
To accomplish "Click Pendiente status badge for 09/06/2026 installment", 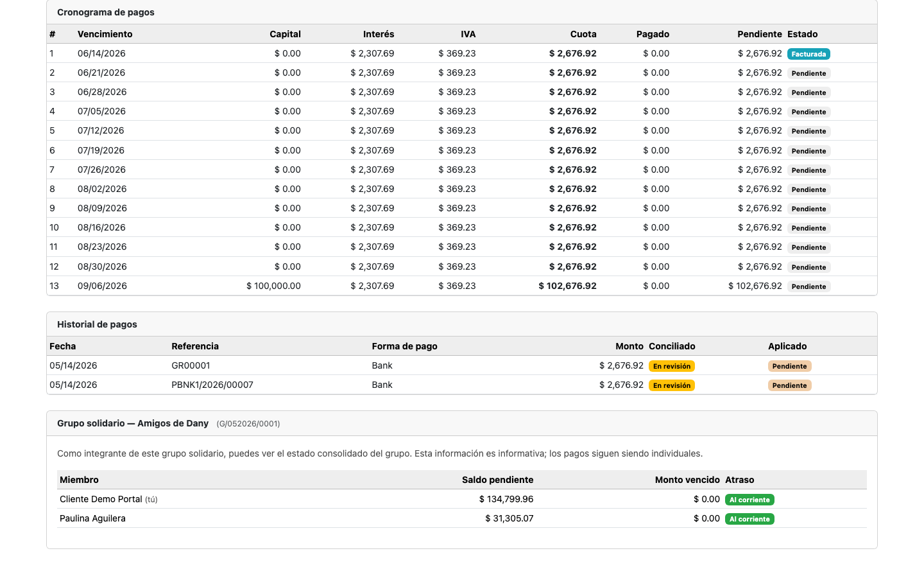I will coord(809,286).
